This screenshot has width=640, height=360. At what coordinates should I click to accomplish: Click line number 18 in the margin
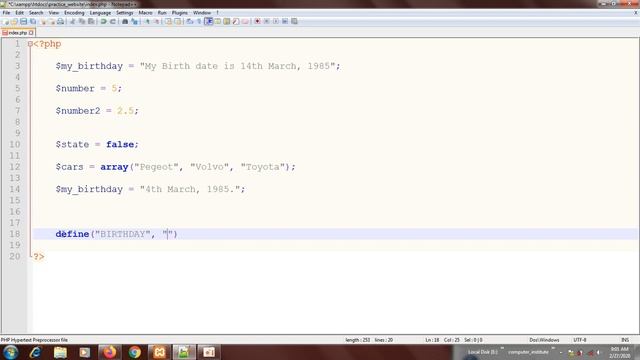pos(15,234)
